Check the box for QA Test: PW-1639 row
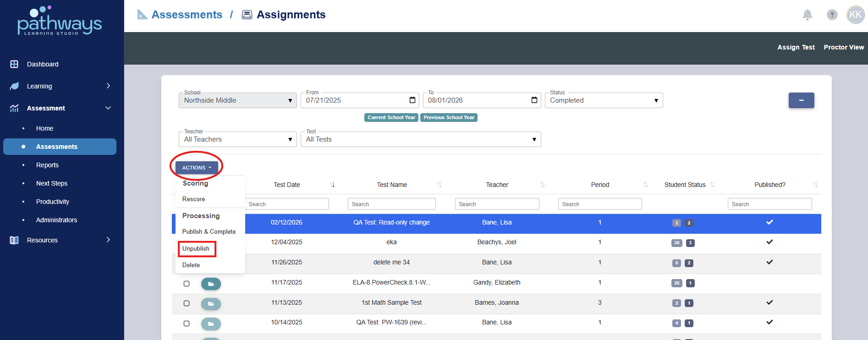Screen dimensions: 868x340 [x=187, y=324]
